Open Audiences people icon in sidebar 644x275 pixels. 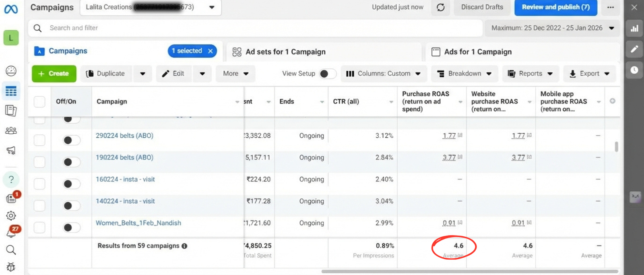pos(11,130)
